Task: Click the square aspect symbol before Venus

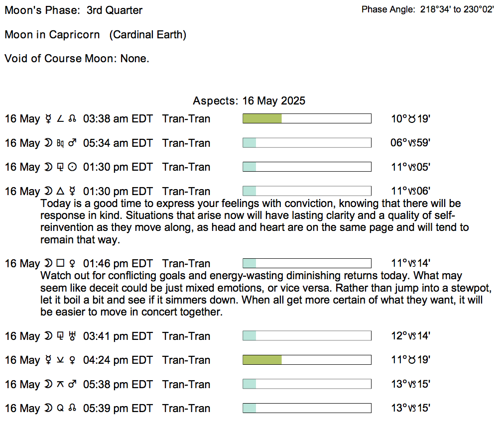Action: (x=61, y=264)
